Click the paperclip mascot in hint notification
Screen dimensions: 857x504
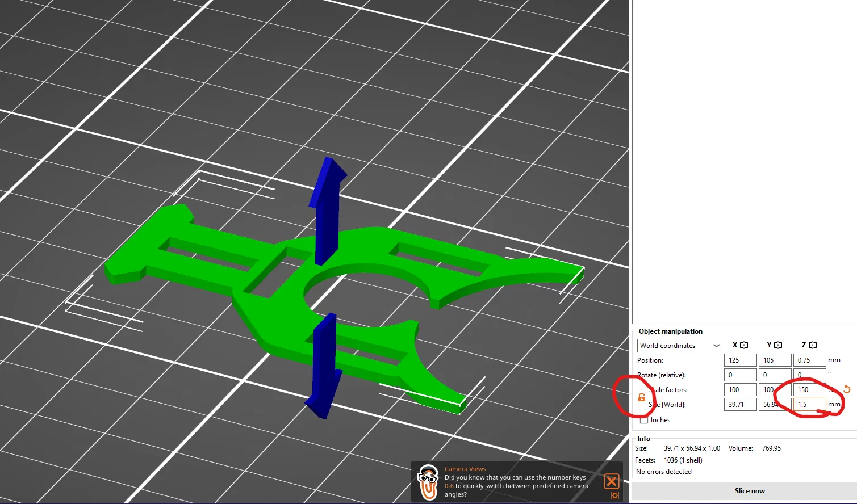pyautogui.click(x=428, y=482)
